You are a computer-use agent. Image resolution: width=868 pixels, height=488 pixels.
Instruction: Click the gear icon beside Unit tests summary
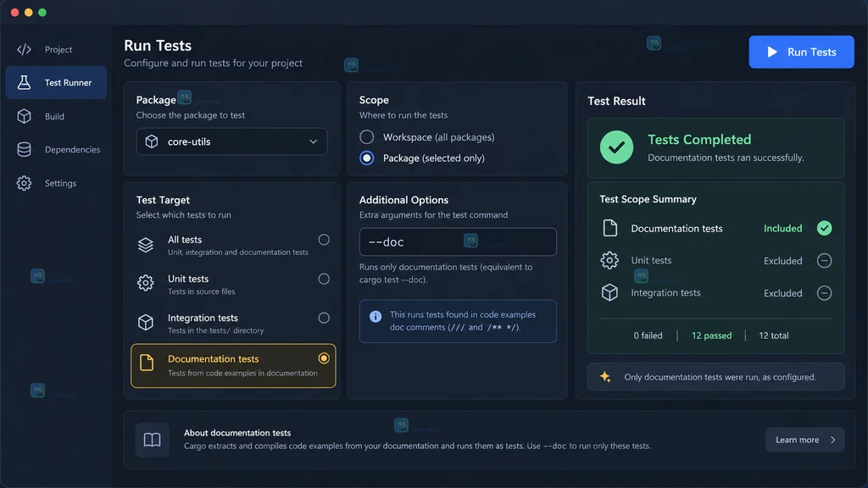(x=609, y=260)
